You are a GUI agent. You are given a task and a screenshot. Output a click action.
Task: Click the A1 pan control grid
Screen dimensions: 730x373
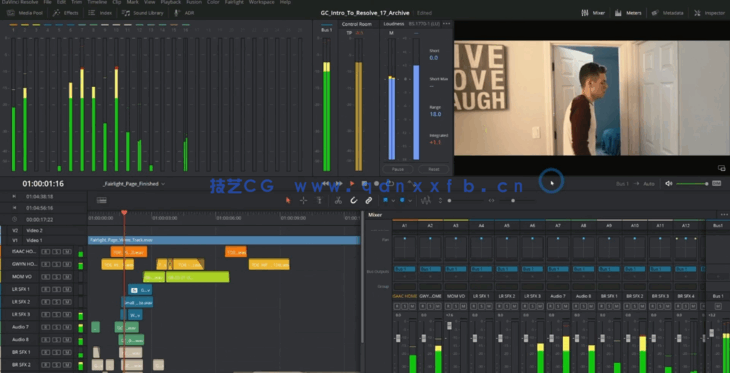point(405,247)
